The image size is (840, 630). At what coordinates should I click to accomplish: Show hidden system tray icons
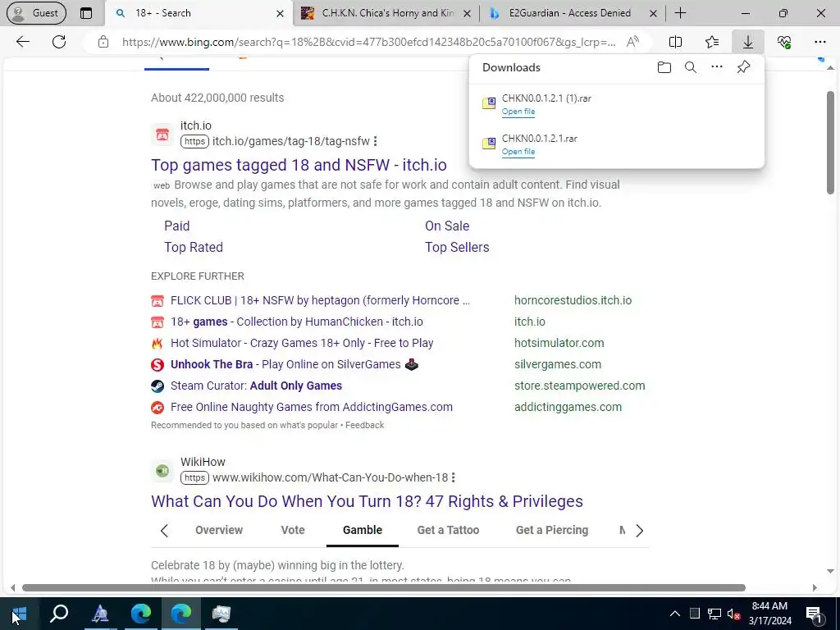tap(675, 614)
